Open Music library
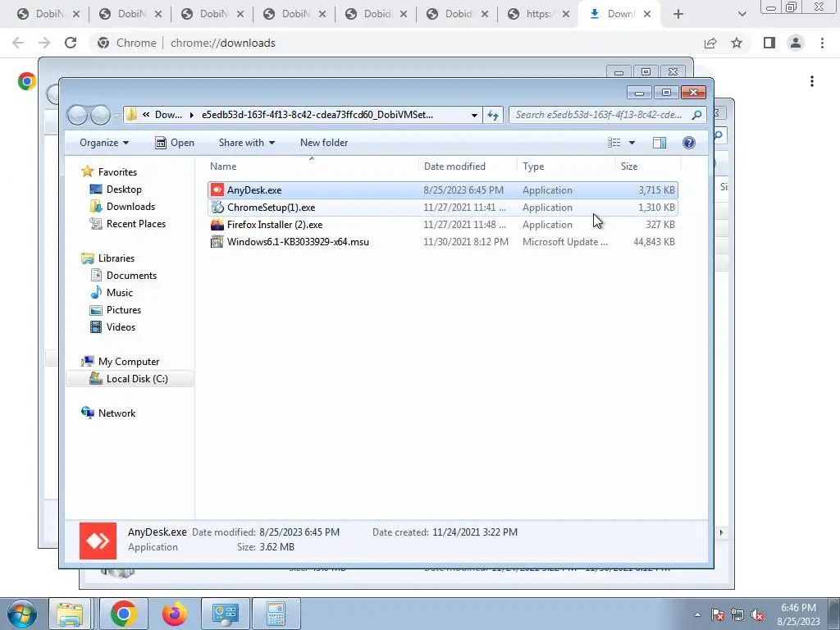Image resolution: width=840 pixels, height=630 pixels. coord(120,293)
